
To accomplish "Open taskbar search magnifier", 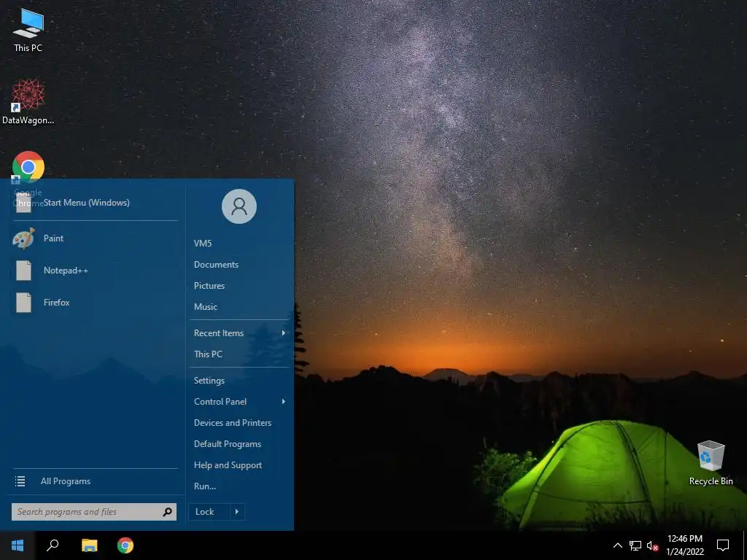I will click(53, 545).
